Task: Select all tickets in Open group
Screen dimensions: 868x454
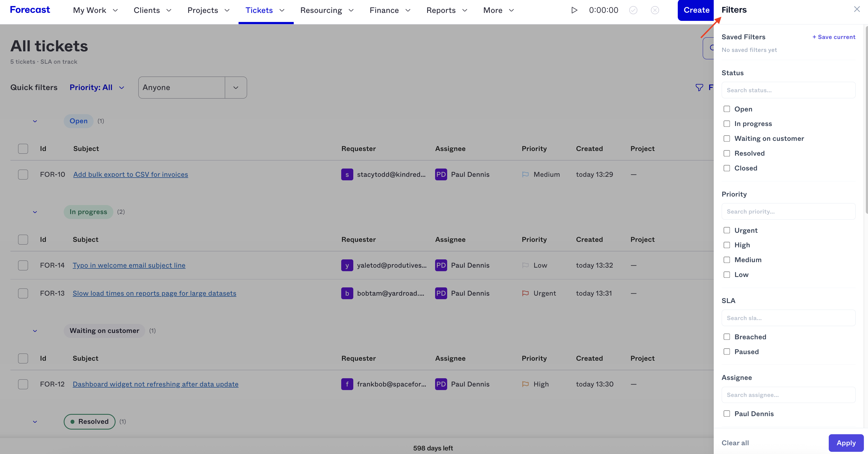Action: pyautogui.click(x=23, y=149)
